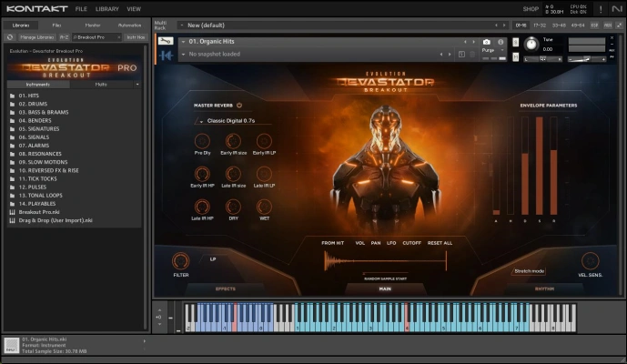Open the FILE menu

(x=81, y=9)
